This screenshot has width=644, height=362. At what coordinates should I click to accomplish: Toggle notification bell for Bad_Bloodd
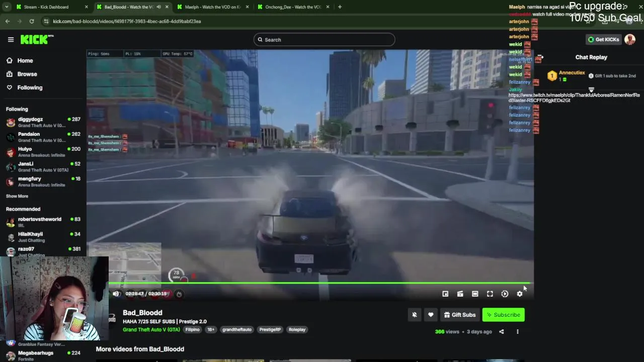(x=415, y=315)
